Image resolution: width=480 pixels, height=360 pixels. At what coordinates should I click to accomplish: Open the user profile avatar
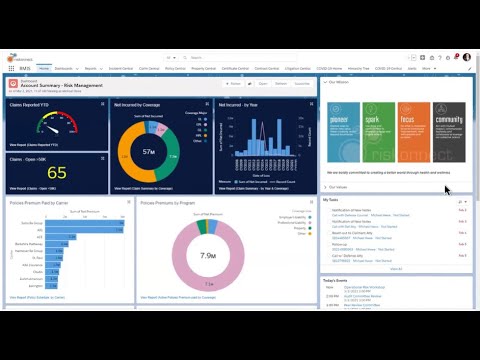(x=467, y=57)
